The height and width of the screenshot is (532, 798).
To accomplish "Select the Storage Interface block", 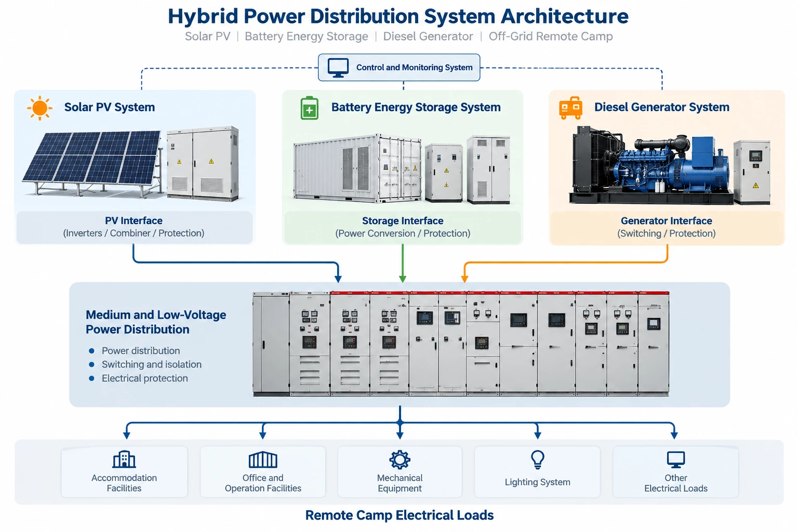I will 403,228.
